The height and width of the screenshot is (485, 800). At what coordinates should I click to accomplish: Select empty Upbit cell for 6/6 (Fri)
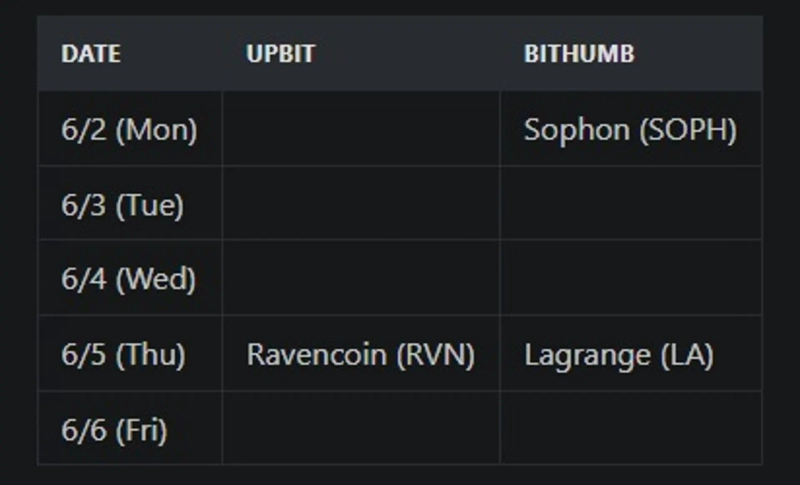click(x=361, y=431)
